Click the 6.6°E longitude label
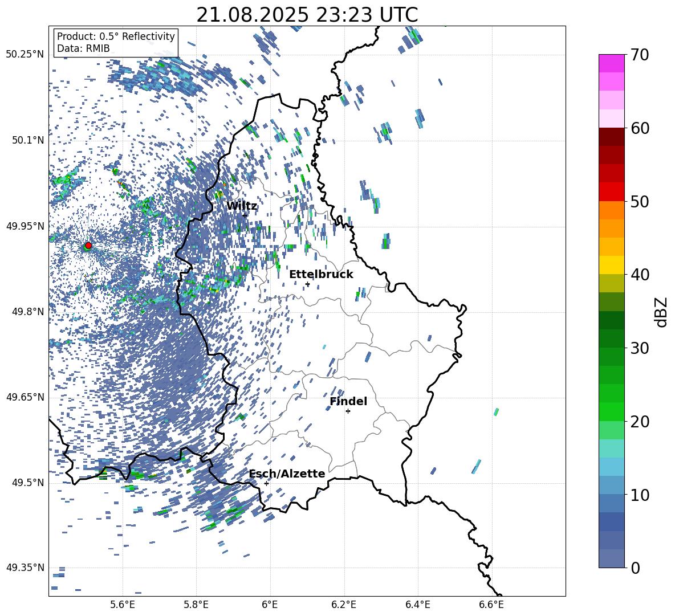The height and width of the screenshot is (616, 675). click(x=491, y=605)
